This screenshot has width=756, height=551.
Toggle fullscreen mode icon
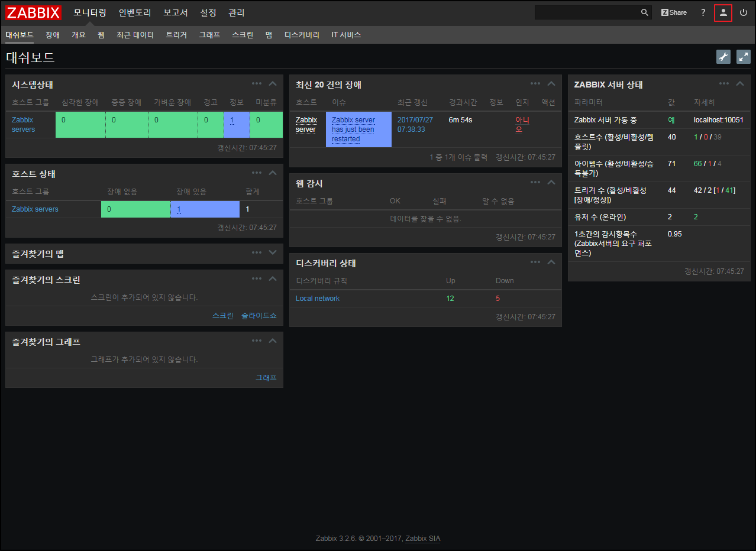coord(744,57)
